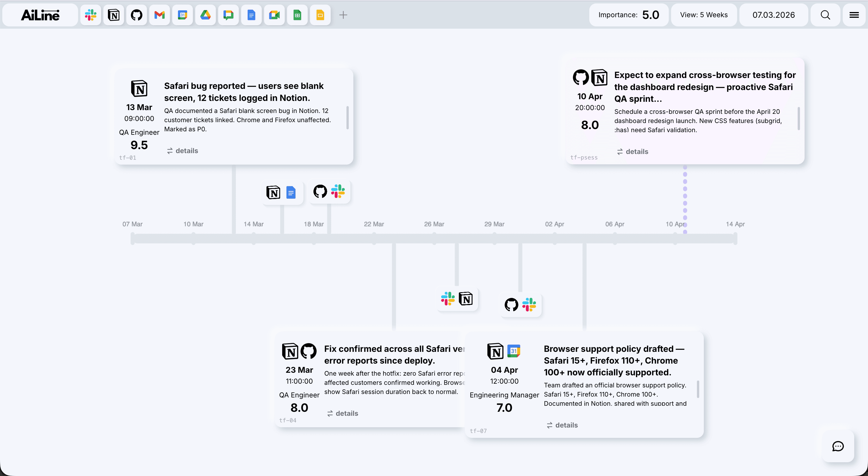Open the Google Meet toolbar icon

coord(274,15)
